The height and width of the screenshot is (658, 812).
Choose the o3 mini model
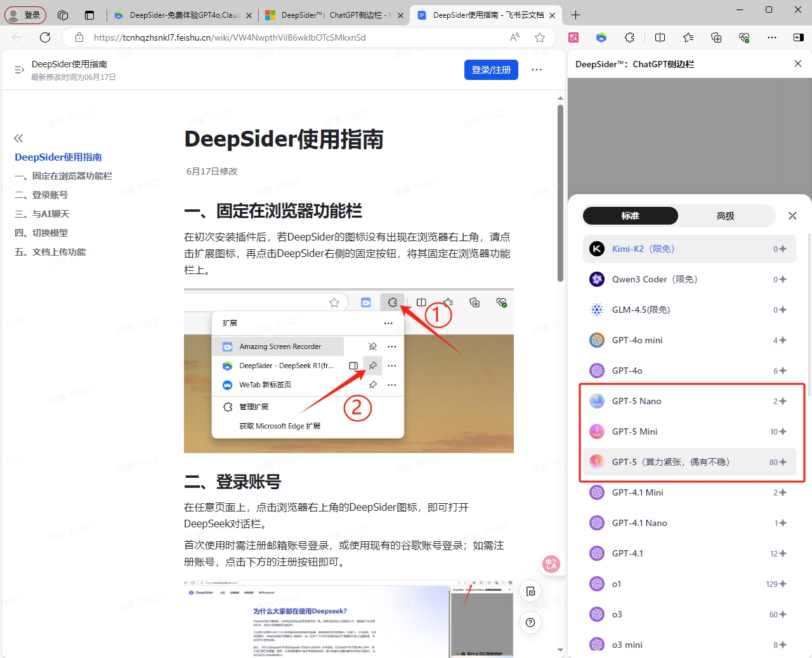(690, 645)
